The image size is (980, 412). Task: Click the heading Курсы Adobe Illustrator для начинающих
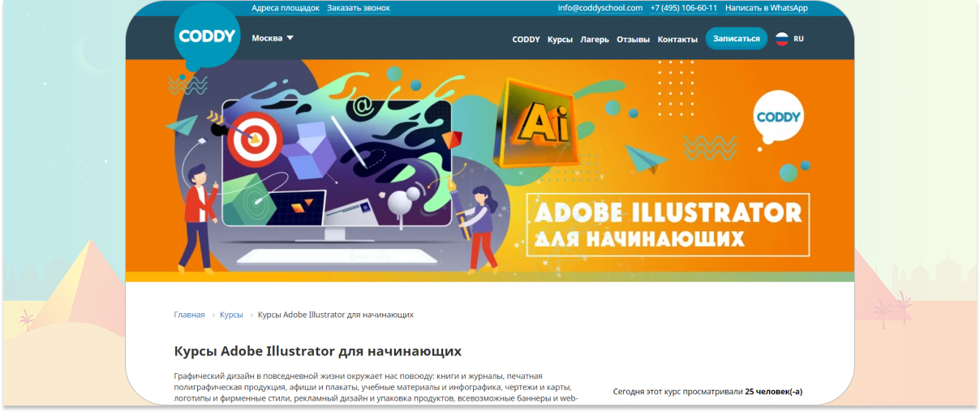318,351
